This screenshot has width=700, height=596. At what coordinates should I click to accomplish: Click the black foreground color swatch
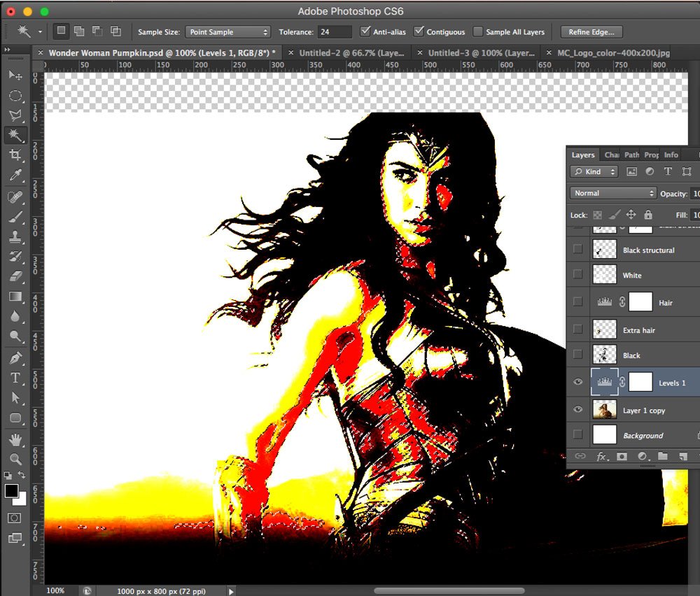click(x=12, y=491)
